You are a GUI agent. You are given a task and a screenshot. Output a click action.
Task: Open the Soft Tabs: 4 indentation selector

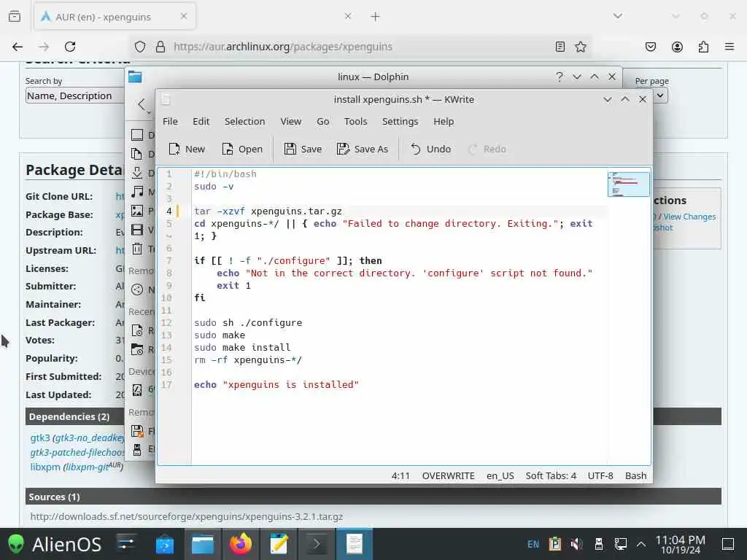pyautogui.click(x=551, y=475)
